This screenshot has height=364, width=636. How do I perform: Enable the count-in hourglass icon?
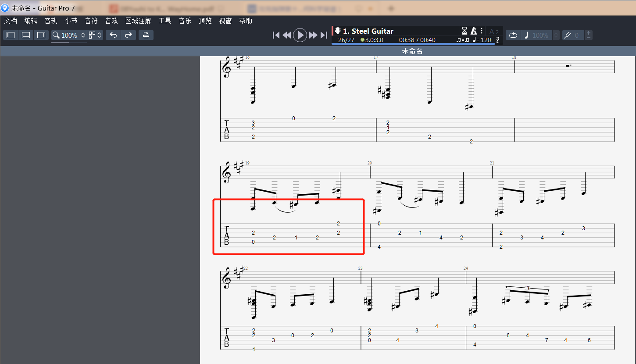(x=464, y=31)
